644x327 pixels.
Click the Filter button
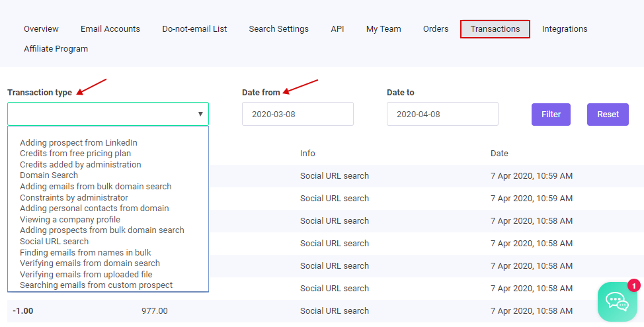[x=551, y=115]
